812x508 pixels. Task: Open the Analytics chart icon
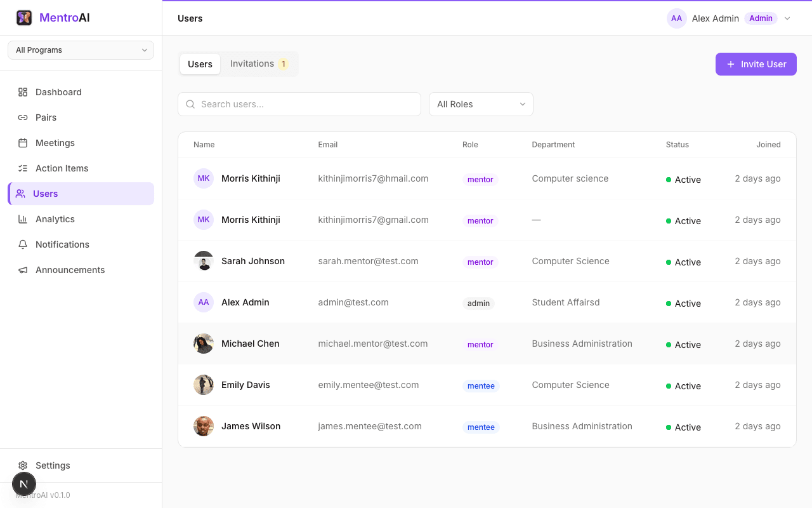22,219
